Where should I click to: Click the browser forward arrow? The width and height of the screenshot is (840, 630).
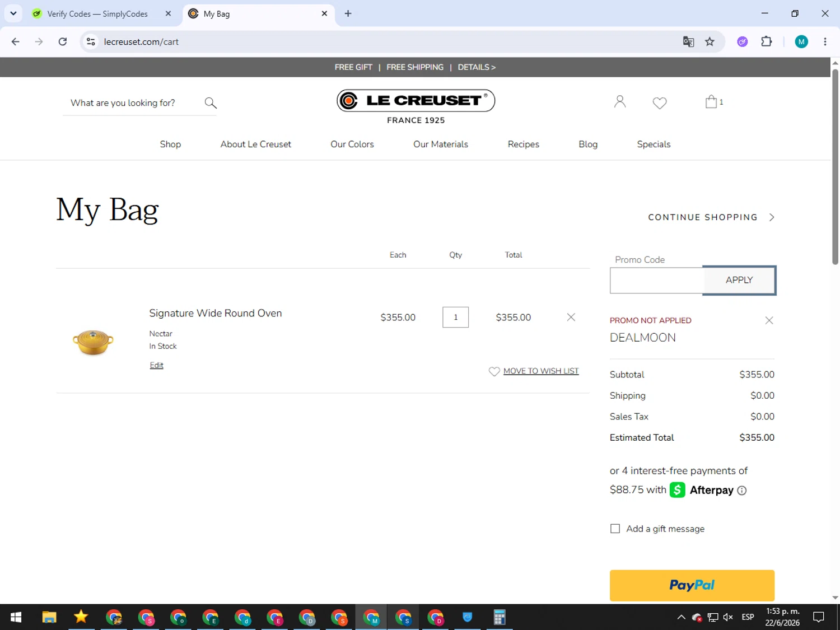pyautogui.click(x=39, y=41)
